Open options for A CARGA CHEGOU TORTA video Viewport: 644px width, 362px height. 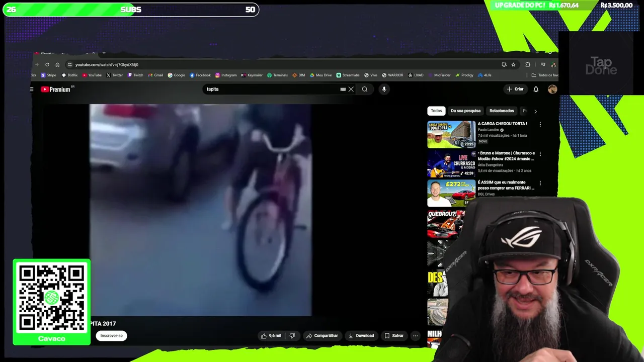click(x=540, y=124)
